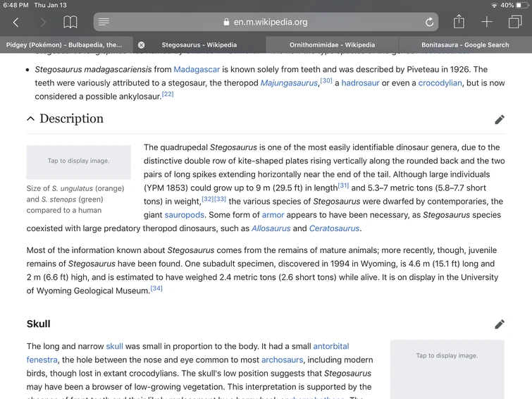The height and width of the screenshot is (399, 532).
Task: Close the Stegosaurus tab with the X
Action: tap(141, 45)
